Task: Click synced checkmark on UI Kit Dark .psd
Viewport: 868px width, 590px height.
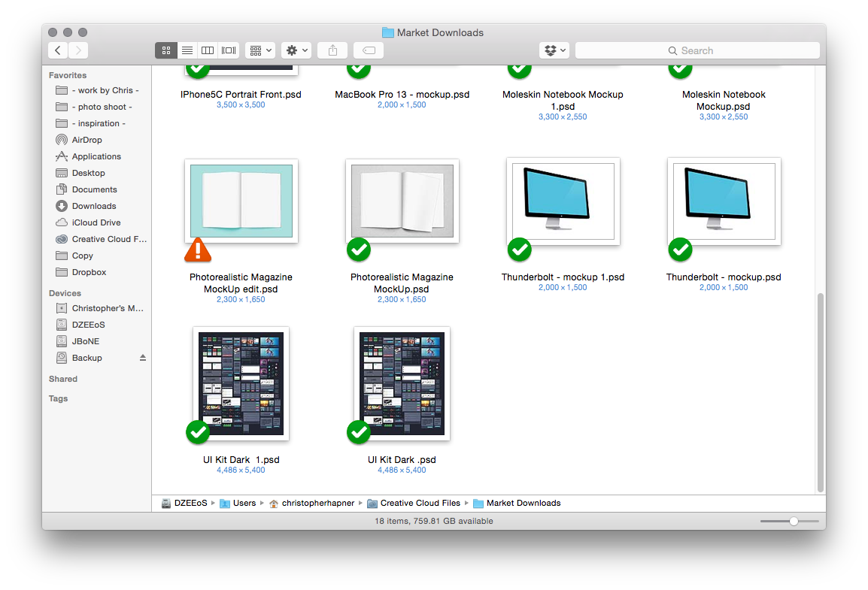Action: [359, 432]
